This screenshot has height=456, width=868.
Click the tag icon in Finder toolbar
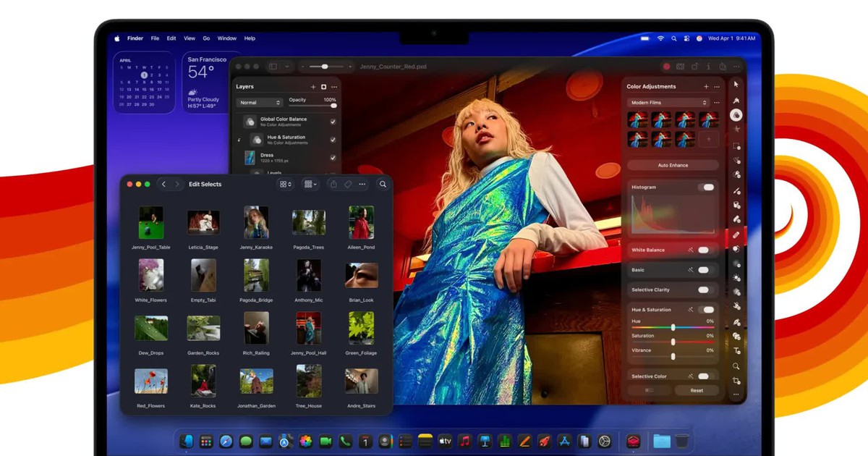click(348, 185)
